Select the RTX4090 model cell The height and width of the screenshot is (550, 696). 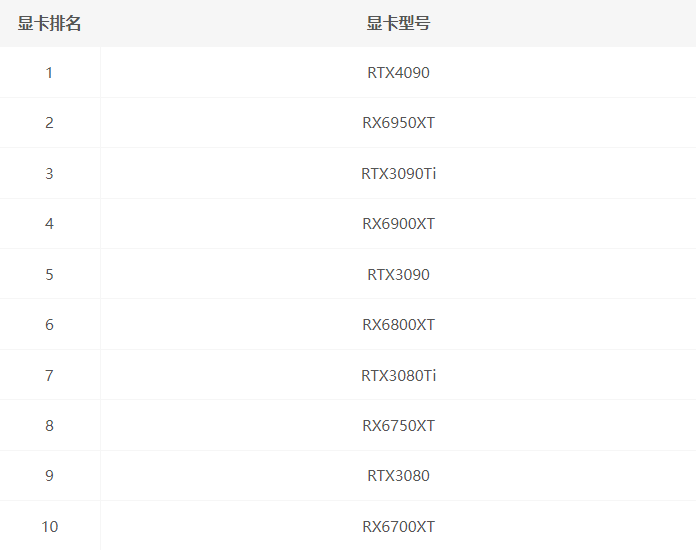click(x=398, y=72)
